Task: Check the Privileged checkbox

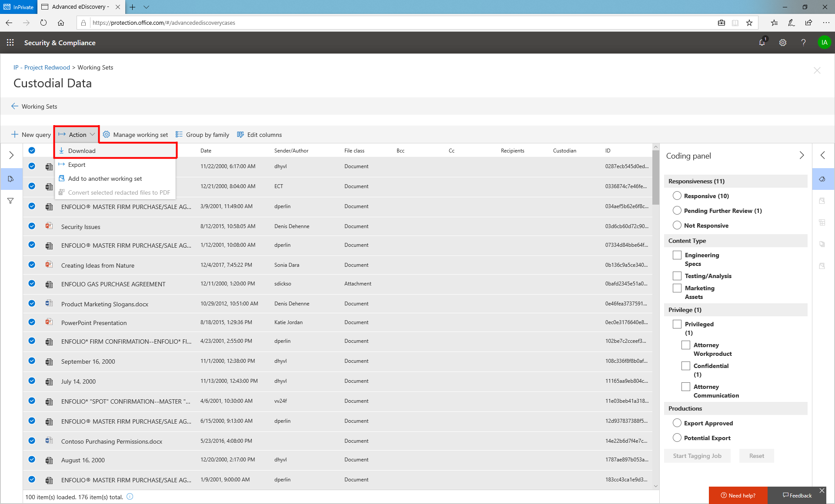Action: pyautogui.click(x=677, y=324)
